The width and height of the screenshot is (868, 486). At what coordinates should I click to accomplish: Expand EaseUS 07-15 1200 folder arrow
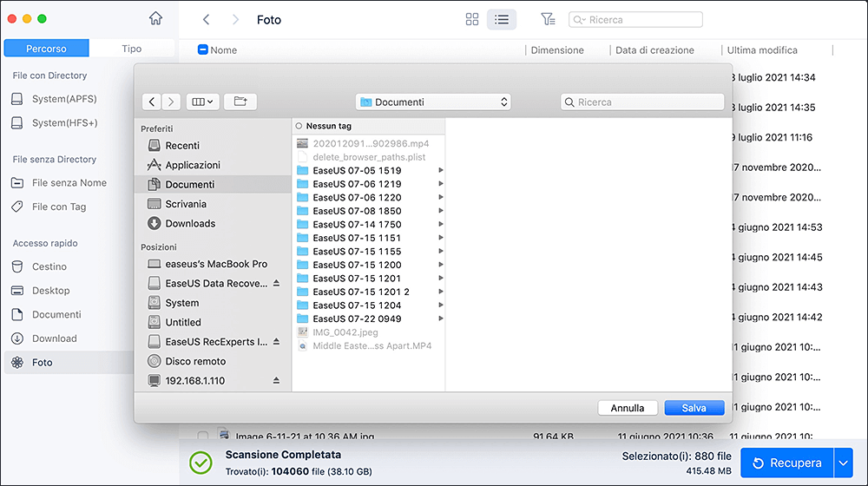pyautogui.click(x=441, y=265)
